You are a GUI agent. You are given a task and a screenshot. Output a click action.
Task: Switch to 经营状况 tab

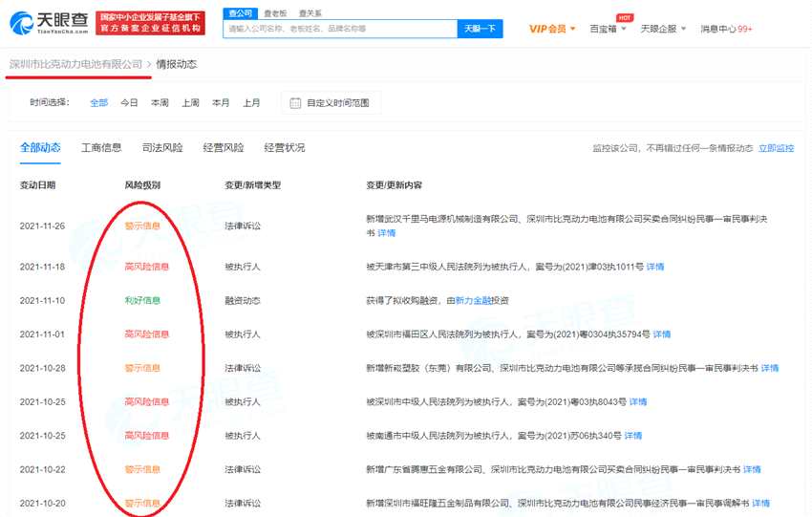coord(285,147)
